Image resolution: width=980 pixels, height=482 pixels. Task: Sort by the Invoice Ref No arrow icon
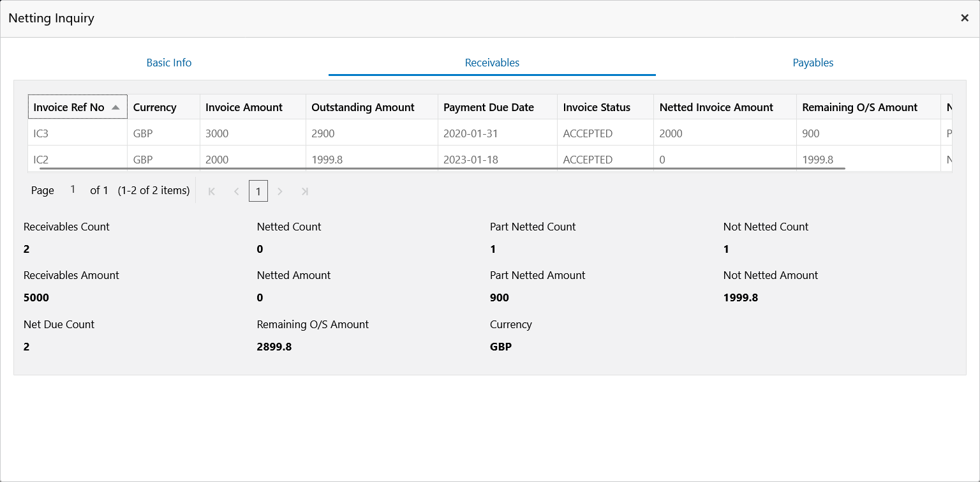115,107
